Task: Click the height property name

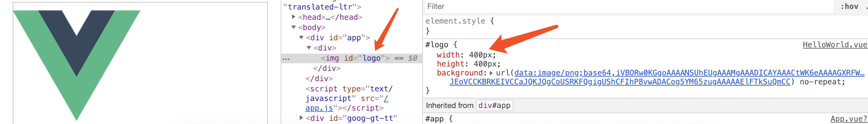Action: click(451, 64)
